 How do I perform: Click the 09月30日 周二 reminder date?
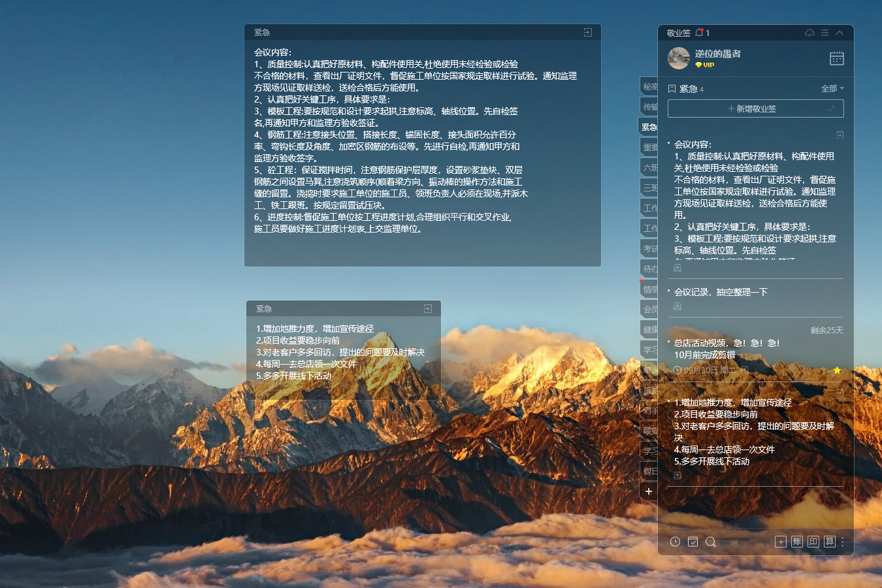[x=710, y=370]
